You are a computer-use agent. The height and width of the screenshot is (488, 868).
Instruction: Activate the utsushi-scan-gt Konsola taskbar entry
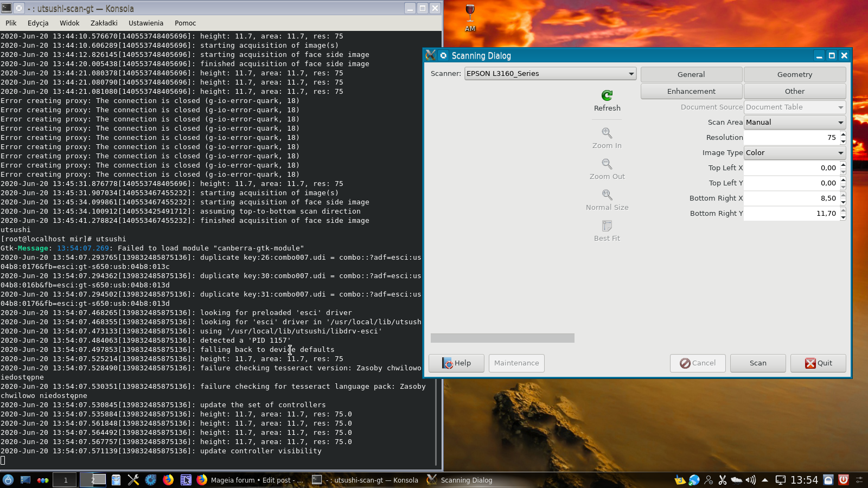(365, 480)
